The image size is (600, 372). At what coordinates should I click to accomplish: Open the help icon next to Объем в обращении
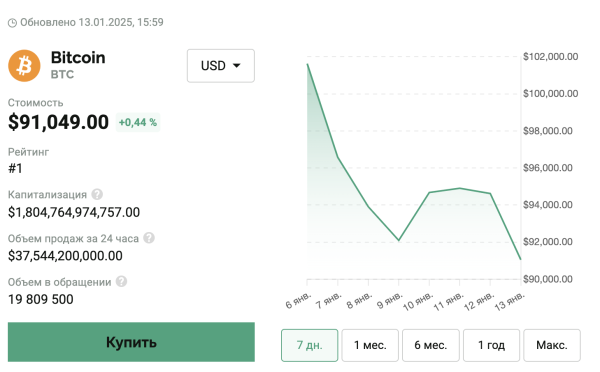(x=121, y=282)
